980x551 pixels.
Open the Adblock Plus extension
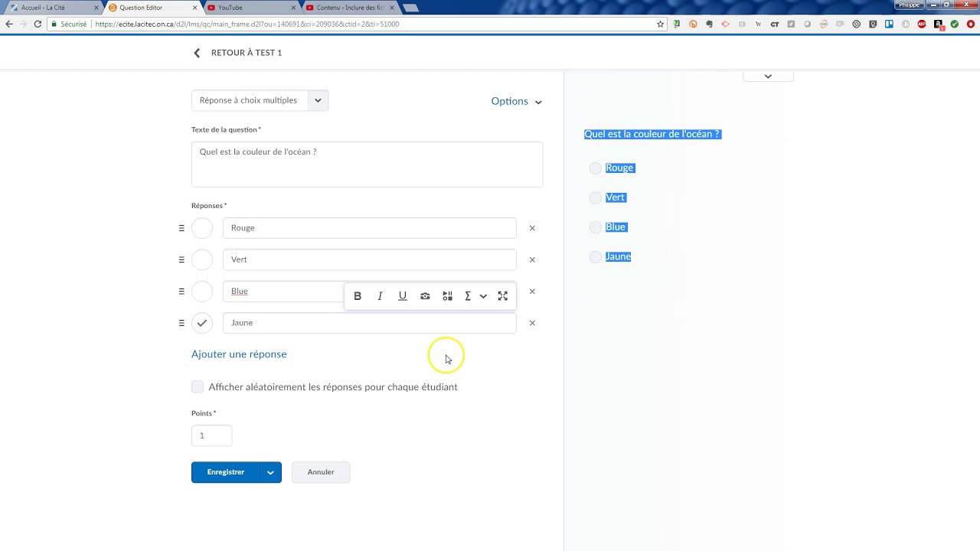click(x=922, y=24)
